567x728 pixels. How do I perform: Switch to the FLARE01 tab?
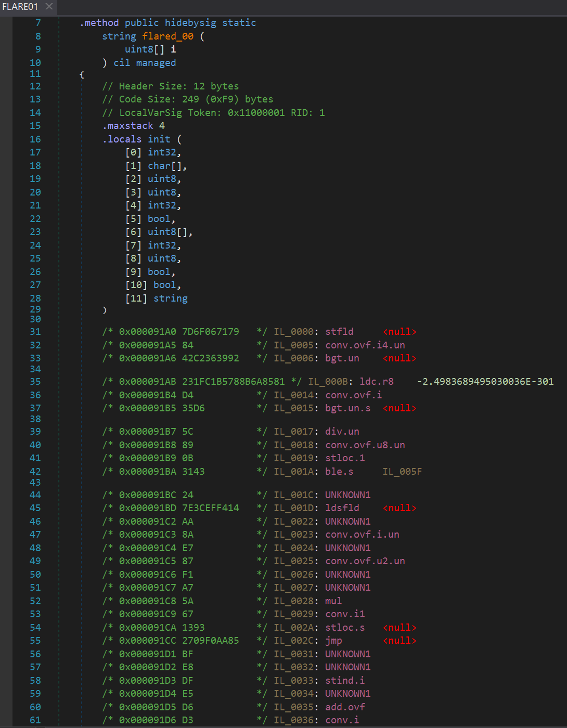[x=20, y=6]
